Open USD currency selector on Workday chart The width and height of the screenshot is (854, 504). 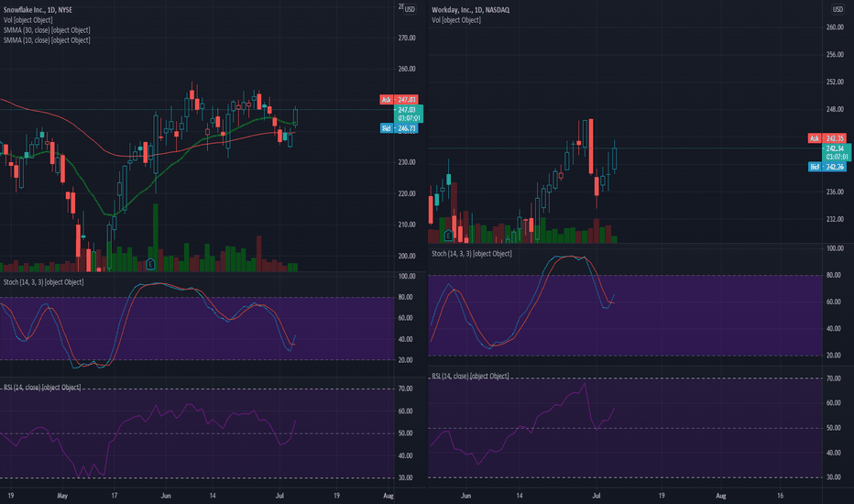(838, 9)
